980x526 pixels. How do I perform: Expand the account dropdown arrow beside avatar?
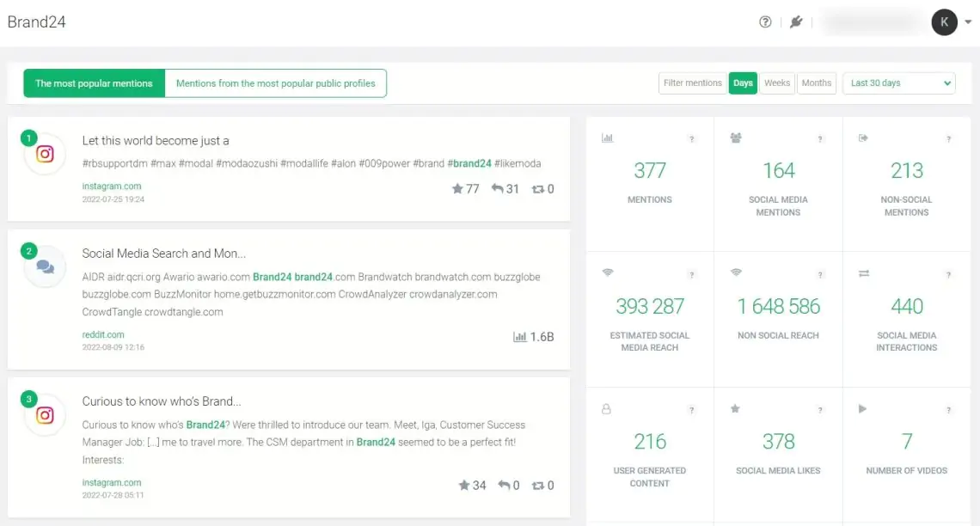[968, 21]
